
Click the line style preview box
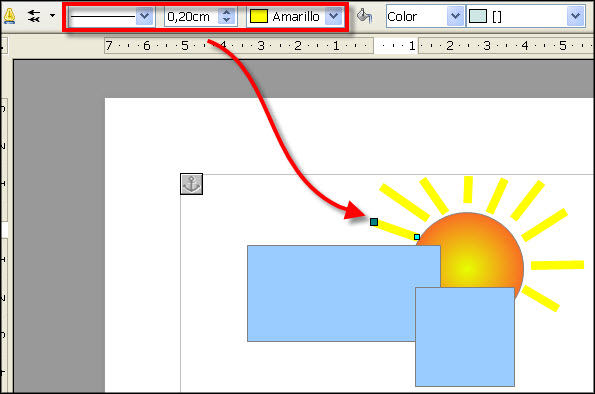coord(102,16)
